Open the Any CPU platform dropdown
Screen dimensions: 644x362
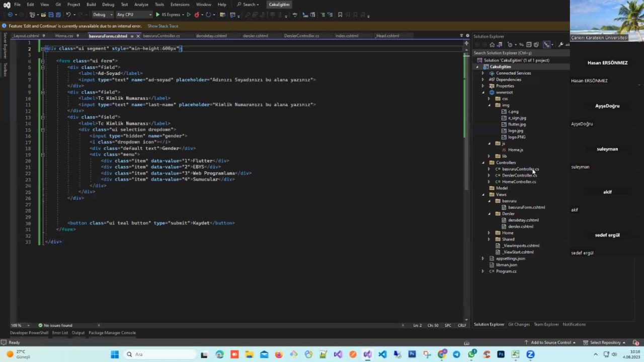(x=133, y=15)
